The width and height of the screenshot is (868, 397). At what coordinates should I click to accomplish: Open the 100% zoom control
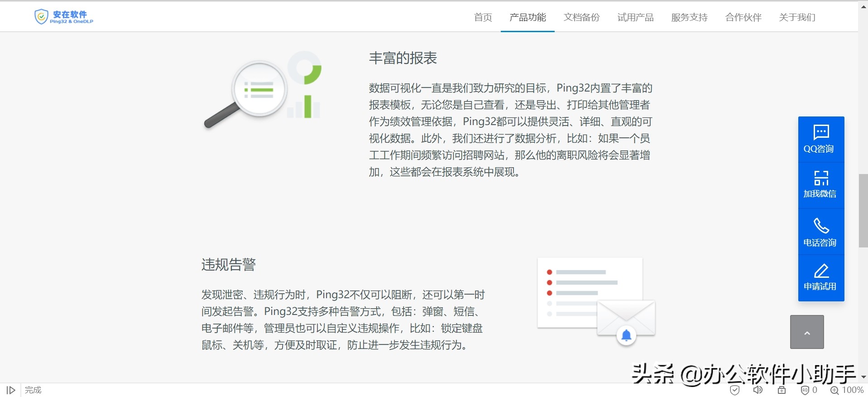point(847,390)
